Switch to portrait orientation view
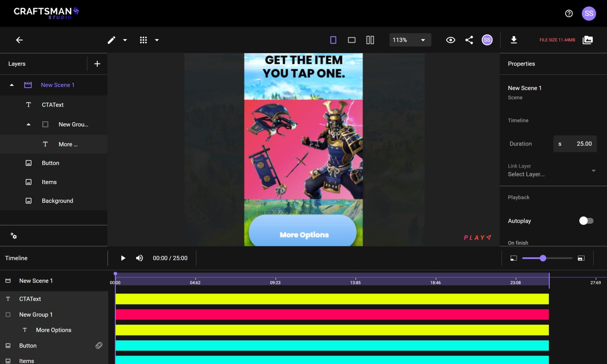This screenshot has width=607, height=364. [333, 40]
